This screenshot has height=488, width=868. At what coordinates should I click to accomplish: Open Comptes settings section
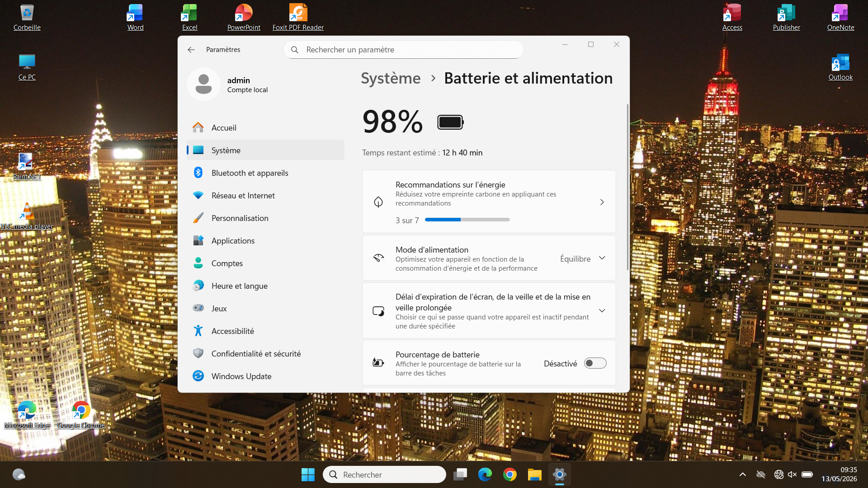point(265,263)
